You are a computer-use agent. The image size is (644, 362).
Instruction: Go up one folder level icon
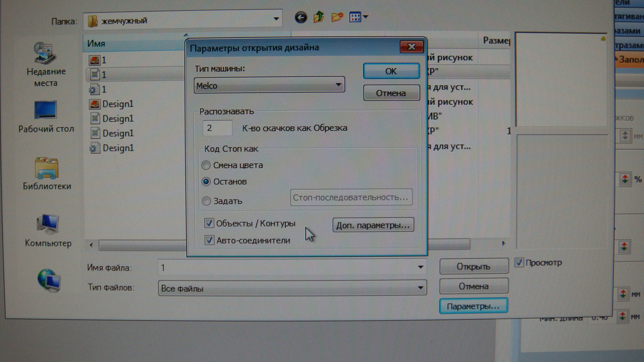coord(319,17)
